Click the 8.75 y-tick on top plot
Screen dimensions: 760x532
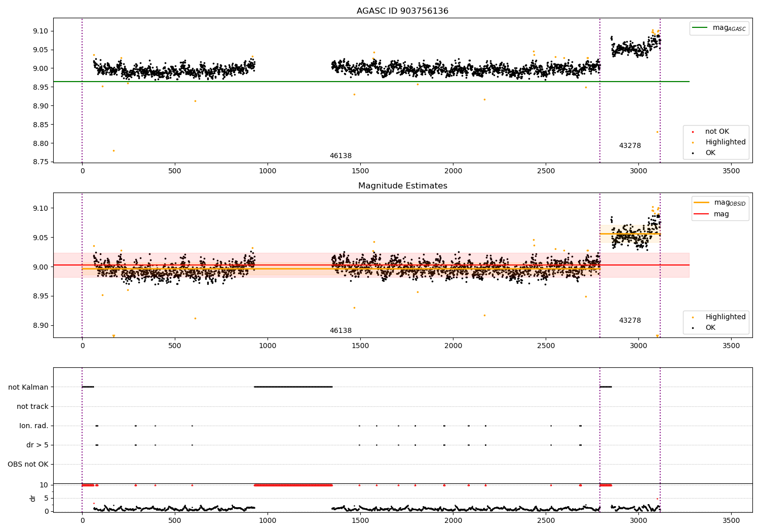click(x=40, y=162)
